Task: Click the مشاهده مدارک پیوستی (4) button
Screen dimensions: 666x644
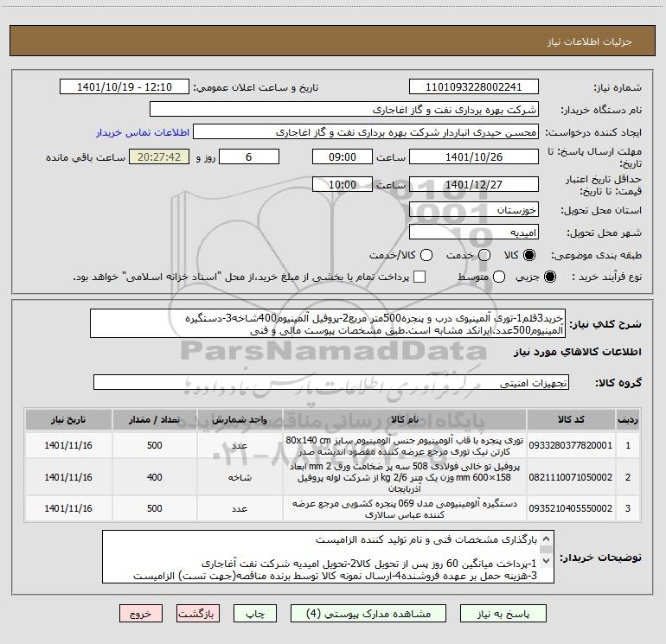Action: (368, 614)
